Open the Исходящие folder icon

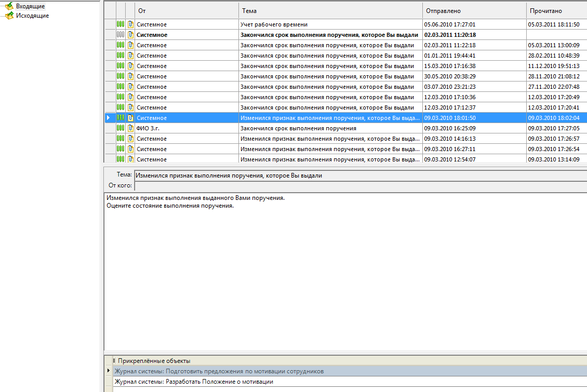click(9, 16)
